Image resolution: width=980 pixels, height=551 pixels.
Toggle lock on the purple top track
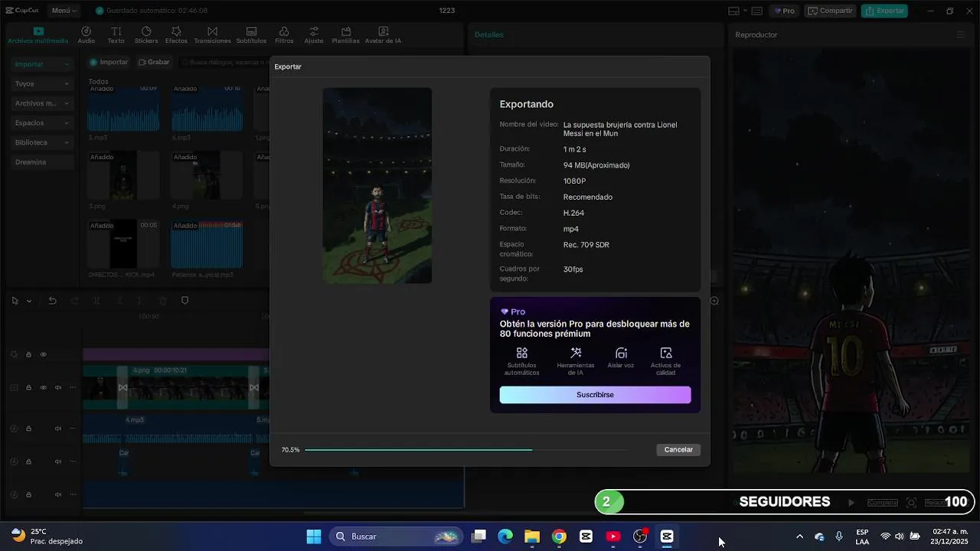point(28,354)
